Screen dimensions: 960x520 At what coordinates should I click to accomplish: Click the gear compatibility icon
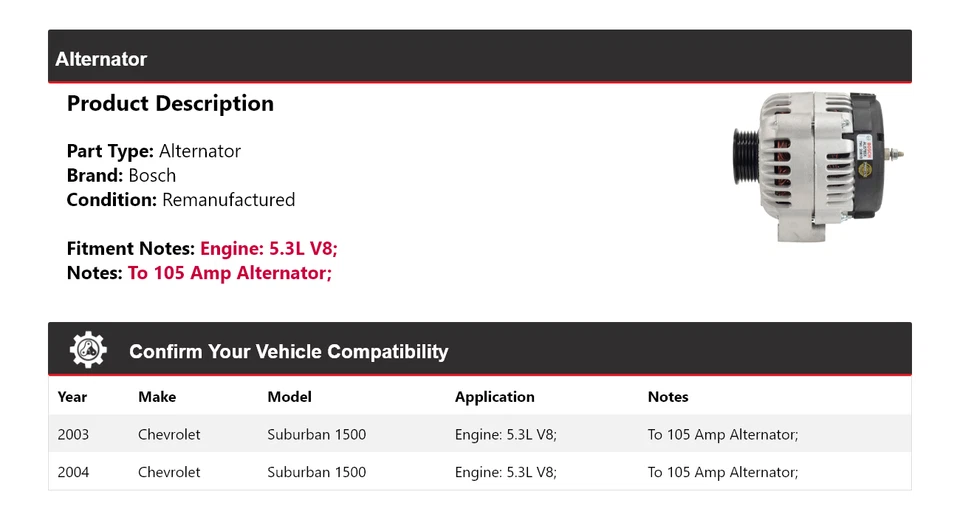[x=88, y=350]
